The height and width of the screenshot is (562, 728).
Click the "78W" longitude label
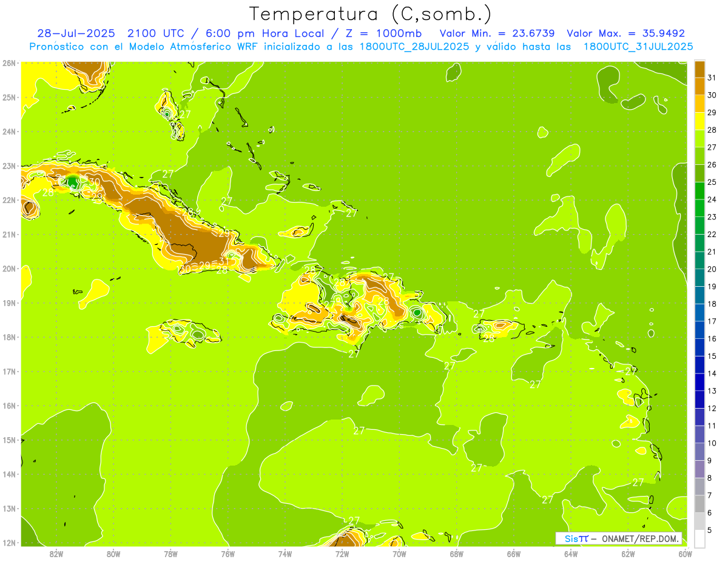pos(170,554)
